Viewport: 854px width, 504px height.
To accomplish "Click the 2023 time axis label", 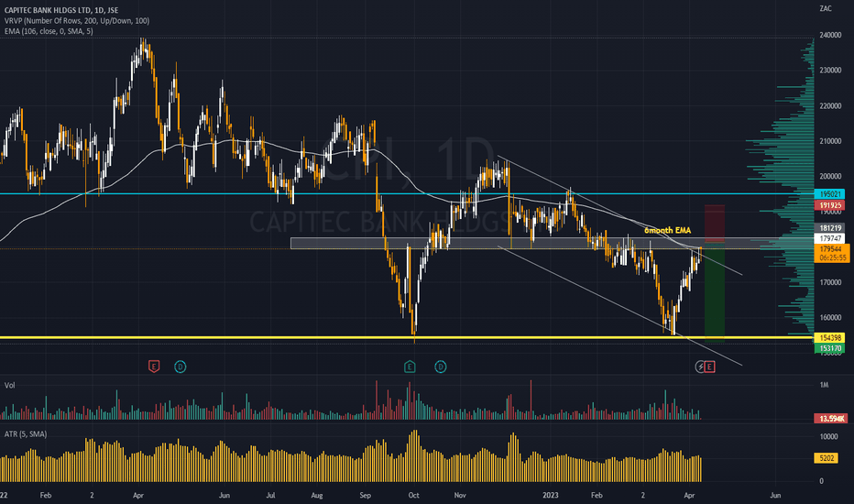I will click(x=551, y=495).
